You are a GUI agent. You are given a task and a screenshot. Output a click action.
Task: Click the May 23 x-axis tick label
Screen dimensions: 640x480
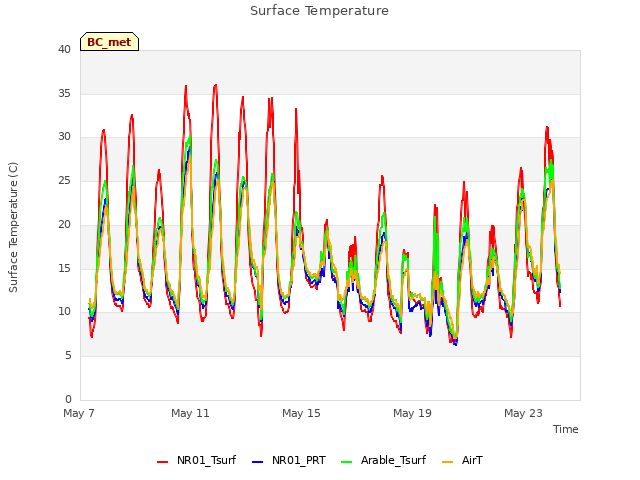coord(523,413)
